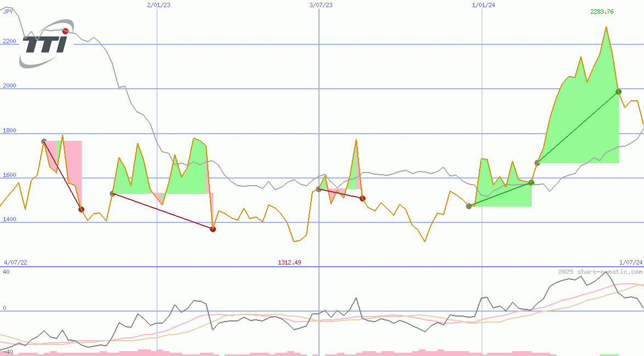Click the 2200 price axis label
This screenshot has height=356, width=644.
[x=9, y=41]
